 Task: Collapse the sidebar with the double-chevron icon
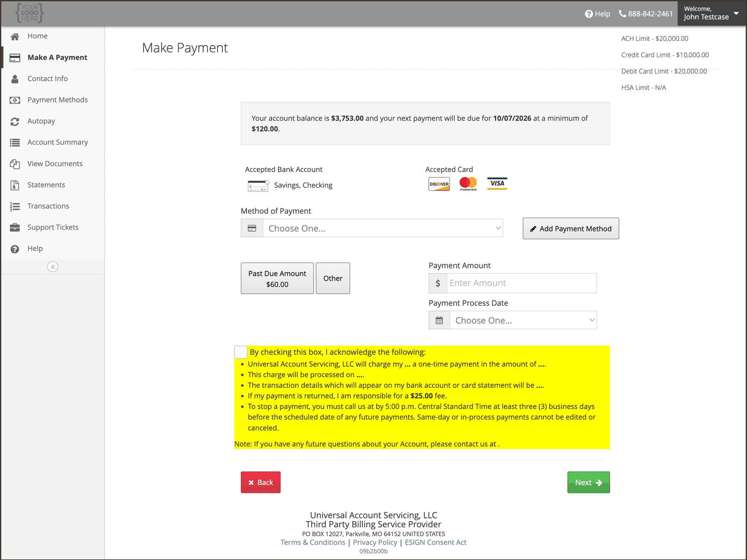pyautogui.click(x=53, y=266)
